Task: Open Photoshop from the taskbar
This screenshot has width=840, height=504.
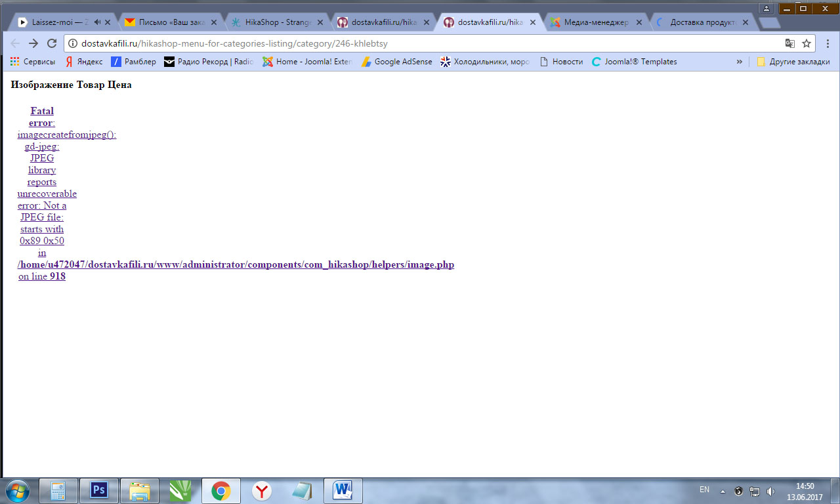Action: tap(99, 491)
